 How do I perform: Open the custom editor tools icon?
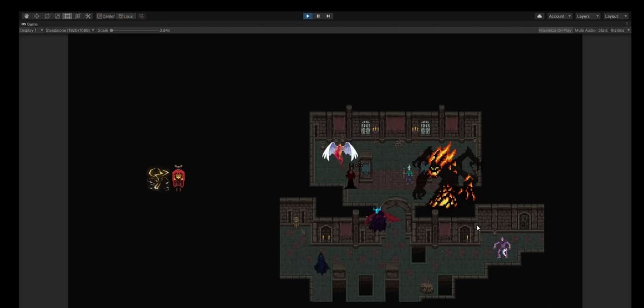[x=88, y=16]
